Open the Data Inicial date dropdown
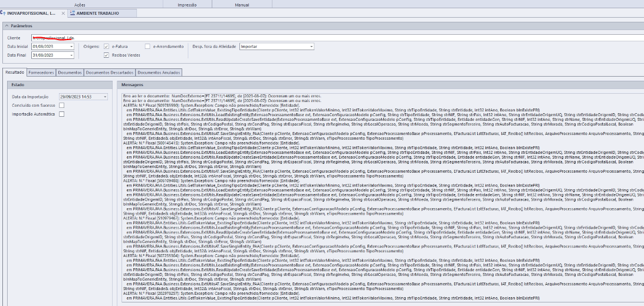 72,46
